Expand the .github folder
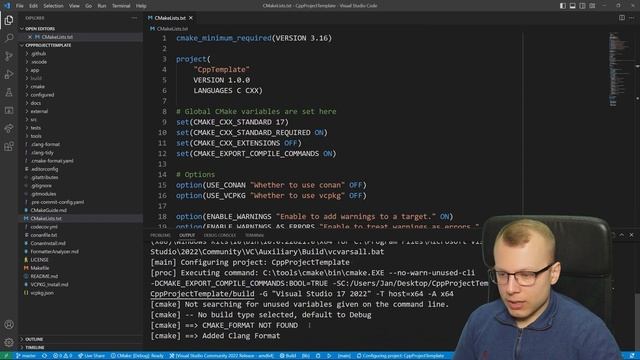Image resolution: width=640 pixels, height=360 pixels. (x=39, y=53)
